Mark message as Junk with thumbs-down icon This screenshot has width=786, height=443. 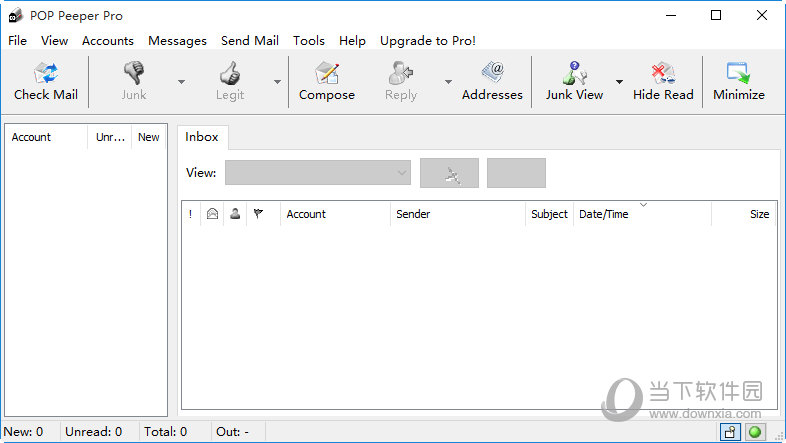point(134,81)
